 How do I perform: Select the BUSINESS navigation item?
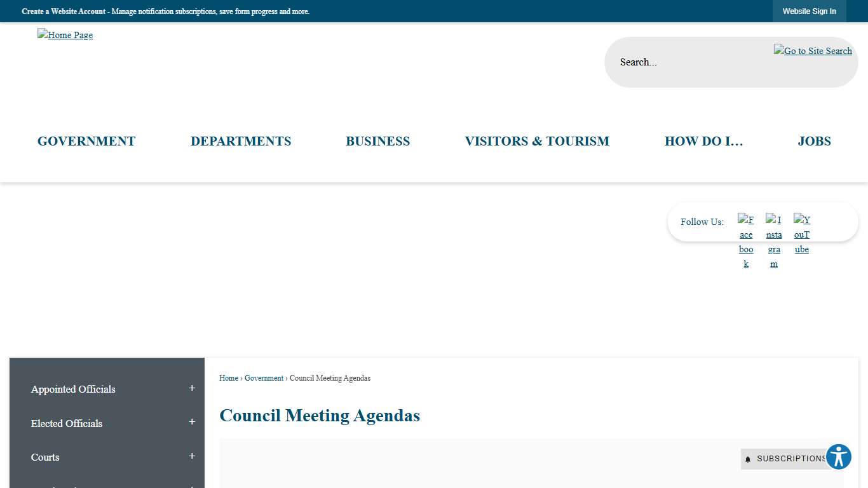coord(377,141)
